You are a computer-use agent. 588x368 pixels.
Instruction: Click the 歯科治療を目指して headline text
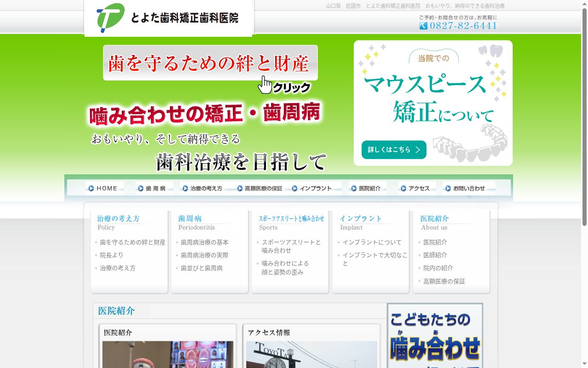241,162
